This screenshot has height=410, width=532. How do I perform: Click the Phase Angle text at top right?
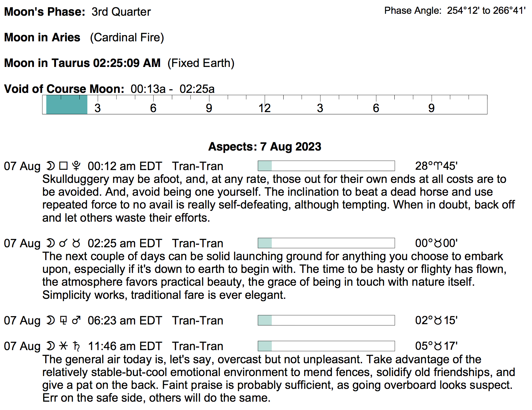[455, 11]
